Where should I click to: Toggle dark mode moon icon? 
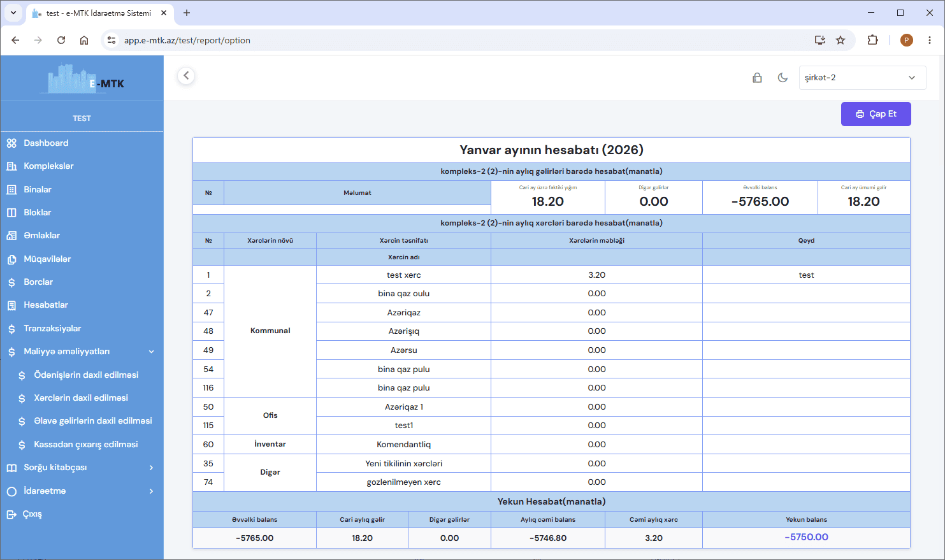point(783,78)
